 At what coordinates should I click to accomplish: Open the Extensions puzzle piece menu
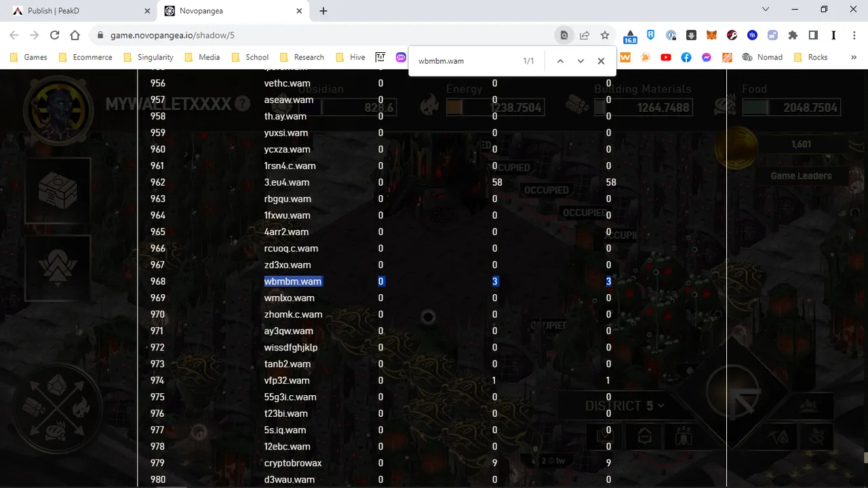click(793, 35)
